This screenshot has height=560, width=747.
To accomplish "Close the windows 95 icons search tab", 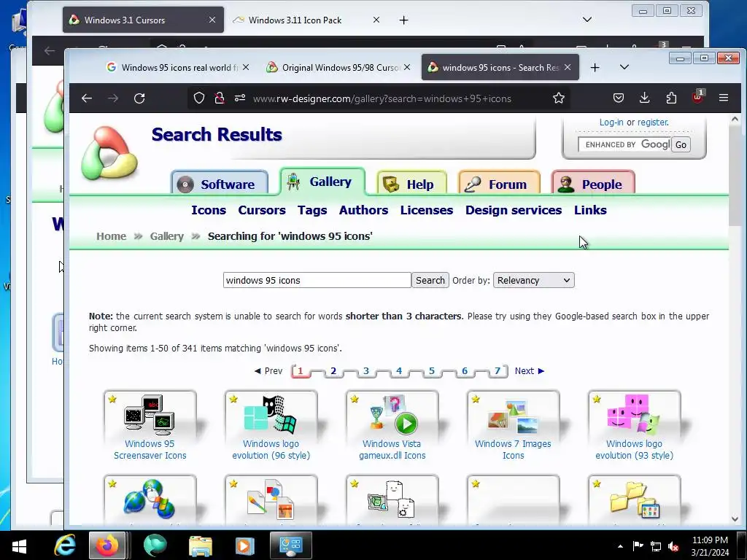I will pyautogui.click(x=568, y=68).
